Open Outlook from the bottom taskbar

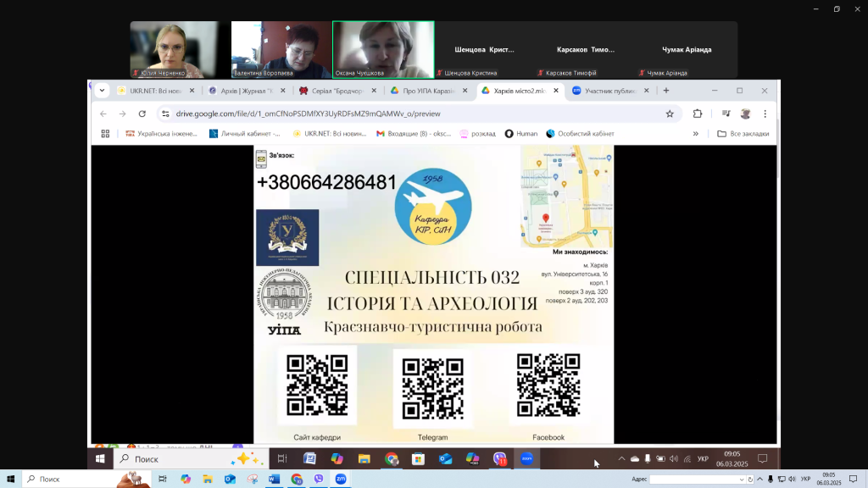[x=230, y=480]
